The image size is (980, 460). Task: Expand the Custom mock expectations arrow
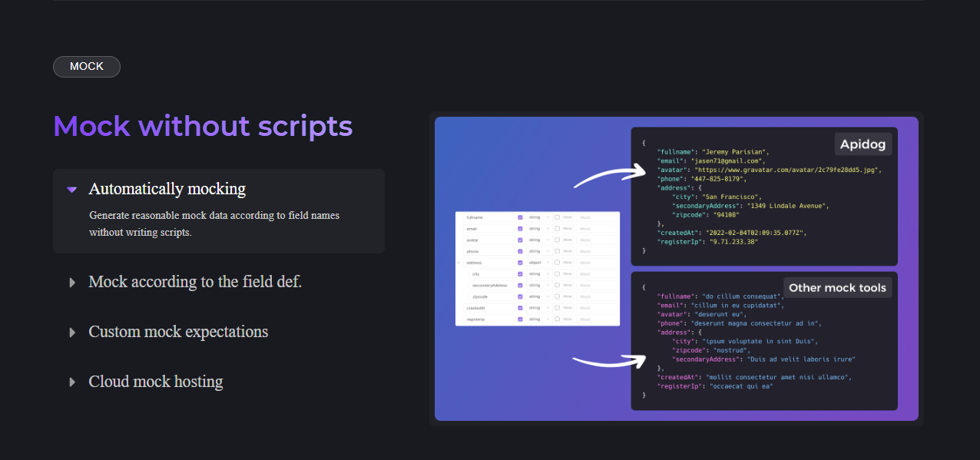72,332
